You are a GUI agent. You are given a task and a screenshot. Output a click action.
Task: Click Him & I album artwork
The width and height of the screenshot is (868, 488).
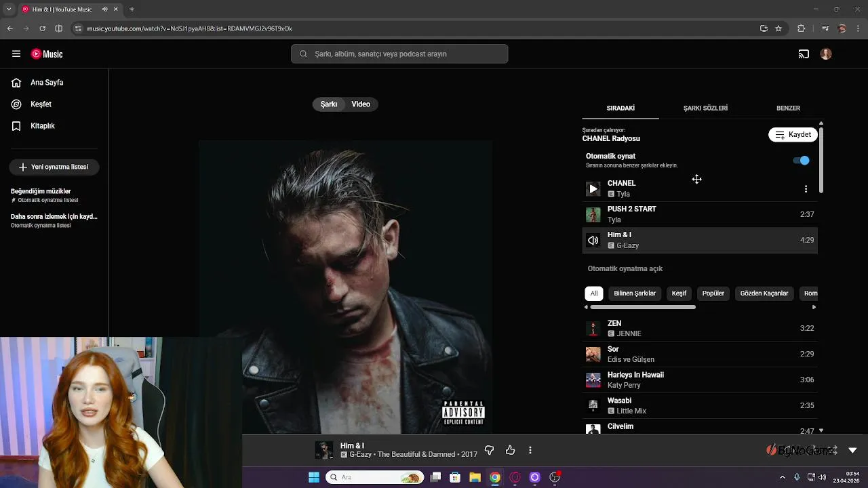(x=346, y=287)
